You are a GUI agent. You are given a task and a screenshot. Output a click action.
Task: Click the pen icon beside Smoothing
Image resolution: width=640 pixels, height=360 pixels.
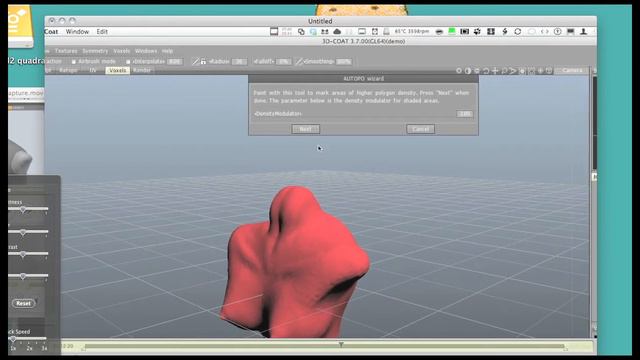pyautogui.click(x=299, y=62)
